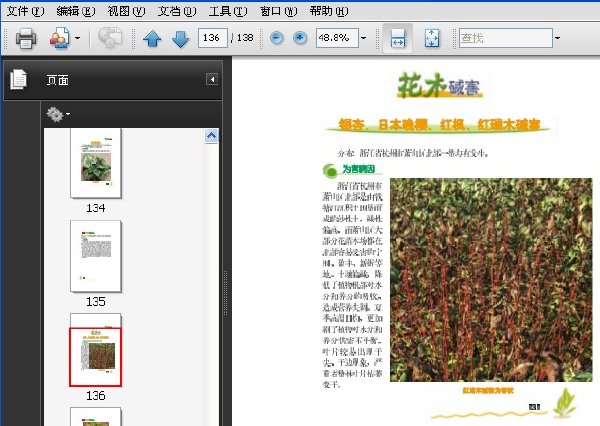The width and height of the screenshot is (600, 426).
Task: Click the thumbnail label 134
Action: click(x=96, y=208)
